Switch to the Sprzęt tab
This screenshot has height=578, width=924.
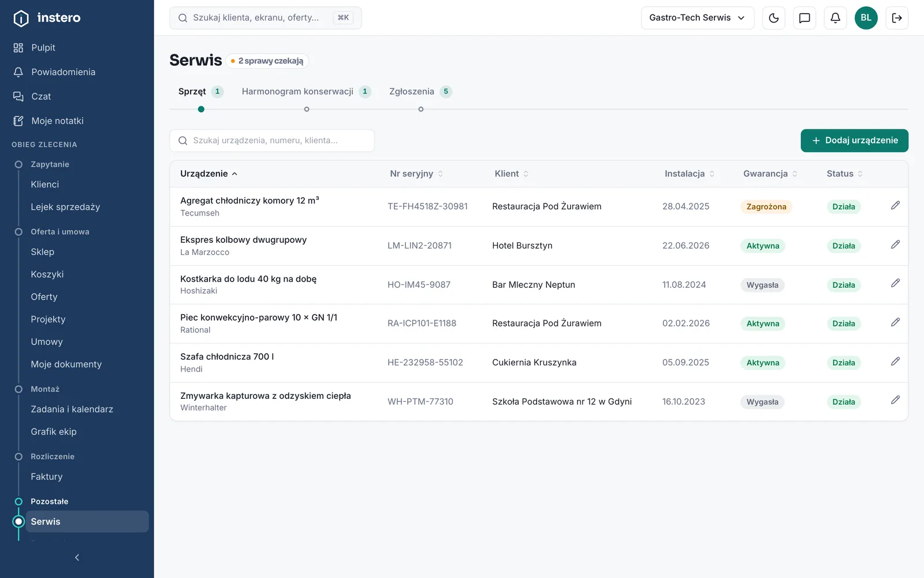(x=200, y=91)
